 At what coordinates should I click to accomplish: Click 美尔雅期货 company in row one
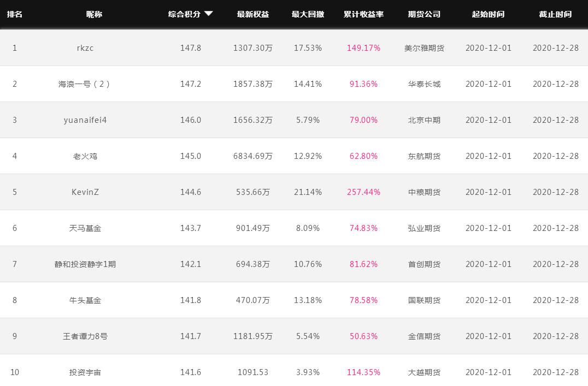click(424, 48)
